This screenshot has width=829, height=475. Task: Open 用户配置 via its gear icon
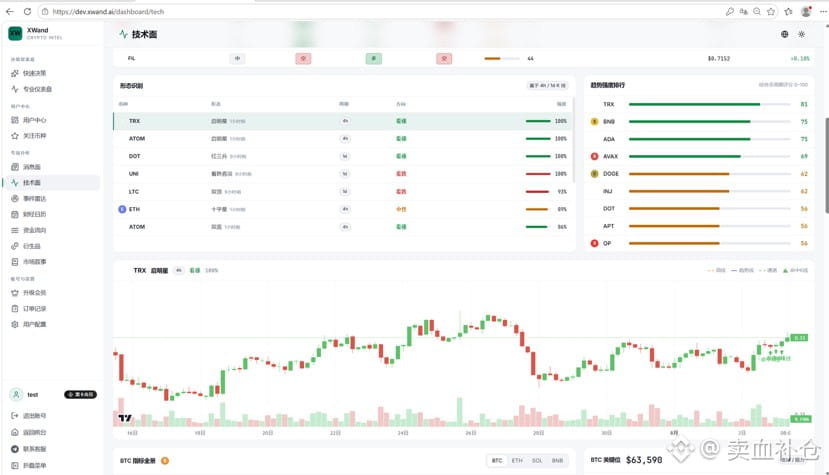click(x=15, y=324)
